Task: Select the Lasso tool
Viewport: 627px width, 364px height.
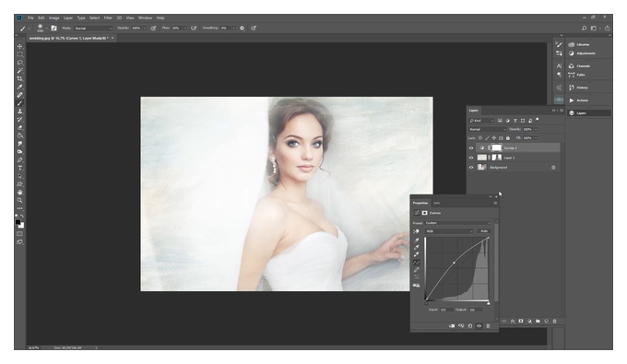Action: [x=19, y=63]
